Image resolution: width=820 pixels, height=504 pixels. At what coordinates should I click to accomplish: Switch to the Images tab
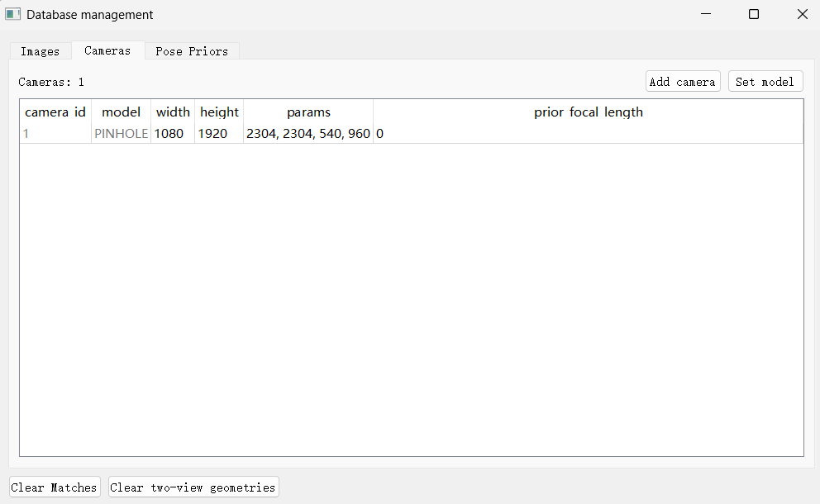40,51
